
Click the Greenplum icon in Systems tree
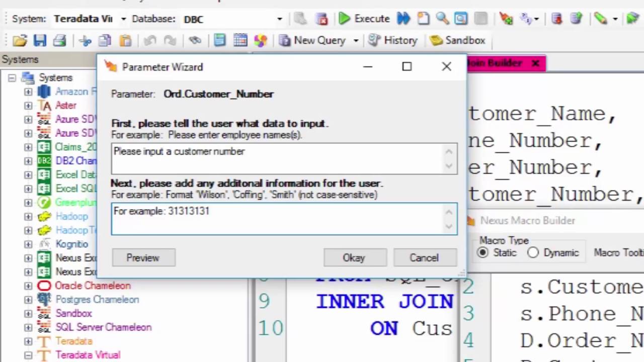pyautogui.click(x=44, y=203)
